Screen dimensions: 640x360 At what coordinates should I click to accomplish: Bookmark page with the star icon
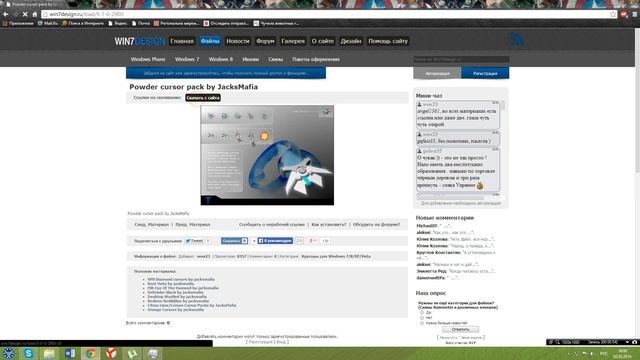613,14
